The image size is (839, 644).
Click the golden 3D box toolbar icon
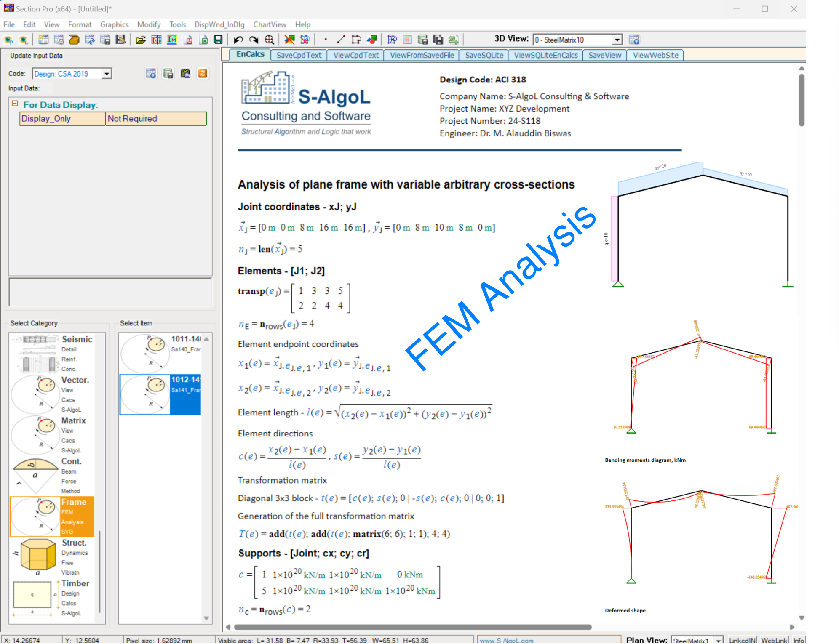click(74, 40)
